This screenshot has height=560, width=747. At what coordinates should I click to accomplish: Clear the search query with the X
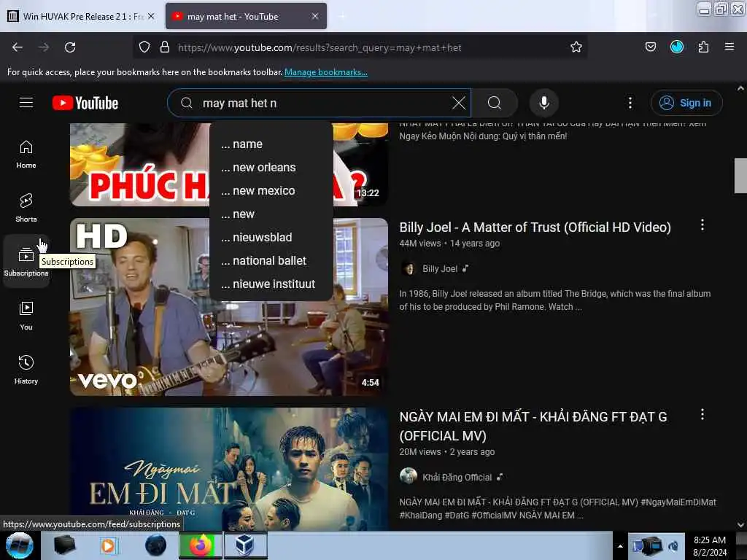point(458,103)
